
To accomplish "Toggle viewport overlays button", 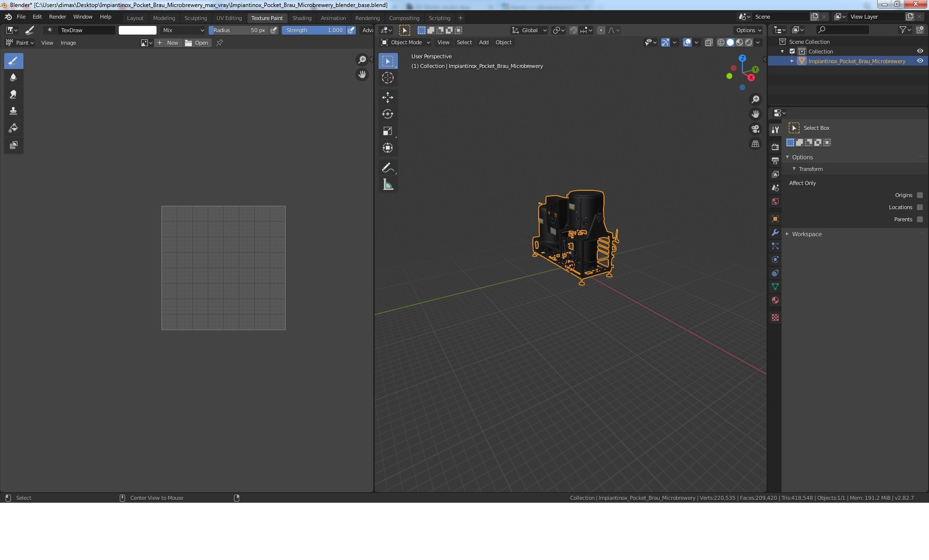I will 687,43.
